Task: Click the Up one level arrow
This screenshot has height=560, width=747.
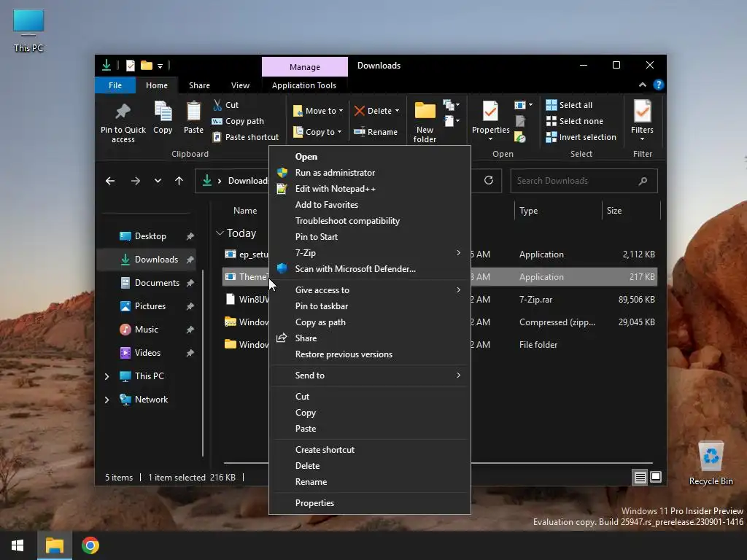Action: pyautogui.click(x=179, y=181)
